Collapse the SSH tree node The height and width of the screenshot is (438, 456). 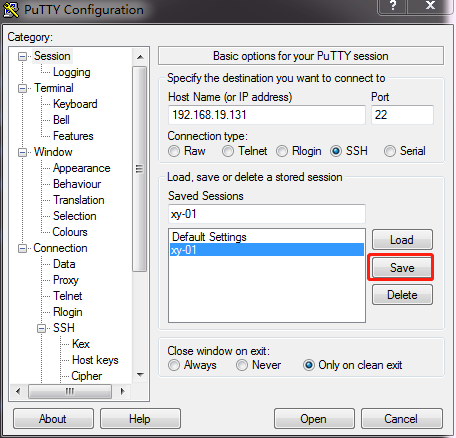coord(41,328)
